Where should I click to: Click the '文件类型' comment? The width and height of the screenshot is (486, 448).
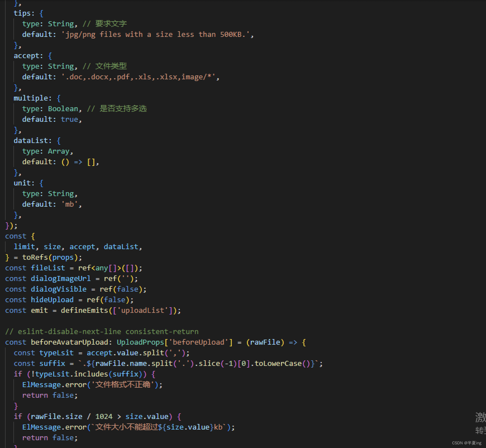105,66
